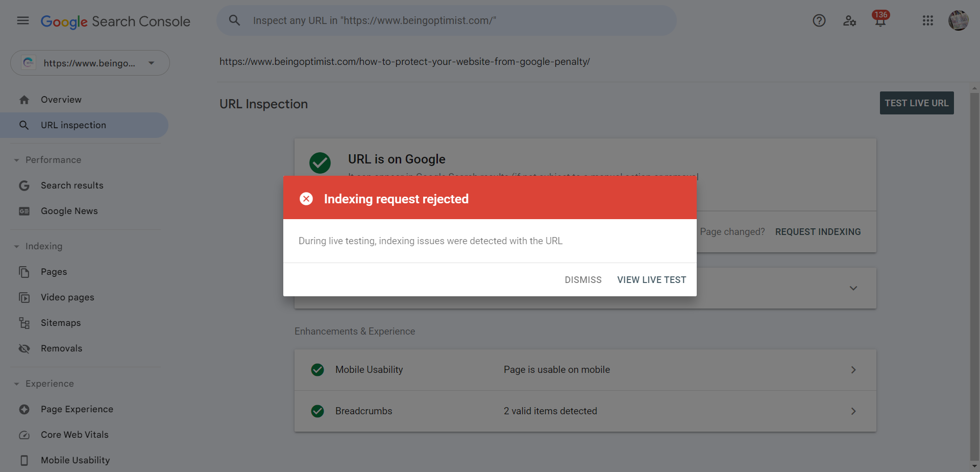Click the green check for Mobile Usability row

[x=317, y=370]
